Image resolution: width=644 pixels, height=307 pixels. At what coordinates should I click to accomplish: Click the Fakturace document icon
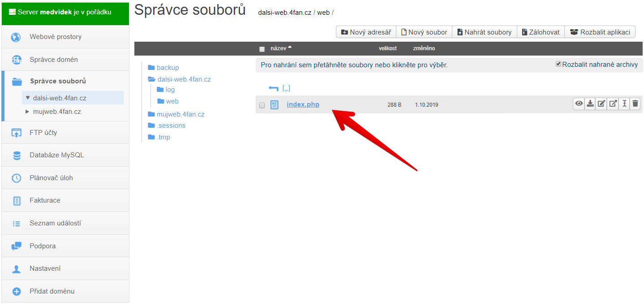tap(17, 201)
